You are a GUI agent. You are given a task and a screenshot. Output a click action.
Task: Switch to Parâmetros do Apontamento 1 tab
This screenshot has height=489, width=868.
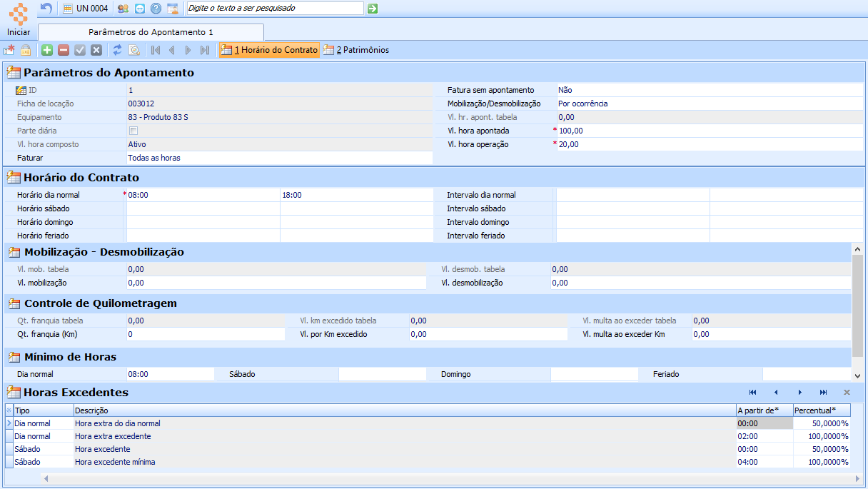151,32
